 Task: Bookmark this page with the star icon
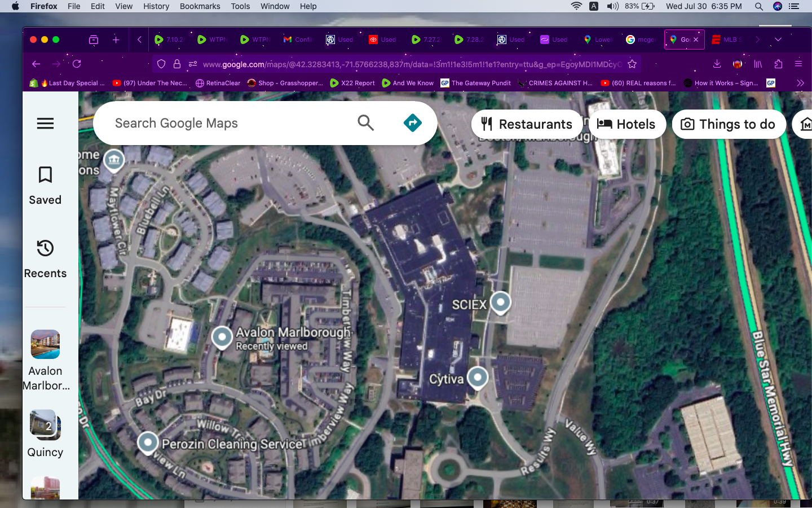tap(632, 64)
